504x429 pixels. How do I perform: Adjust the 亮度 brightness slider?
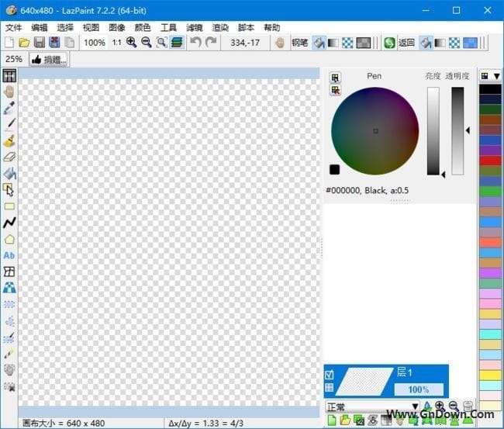tap(433, 131)
